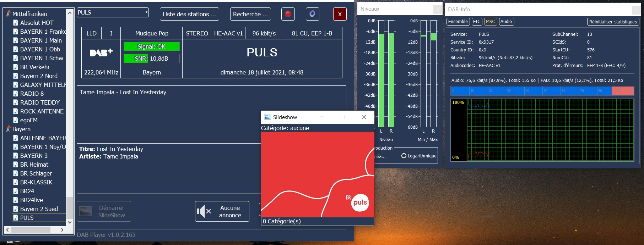Click the Aucune annonce button
This screenshot has width=644, height=245.
222,211
